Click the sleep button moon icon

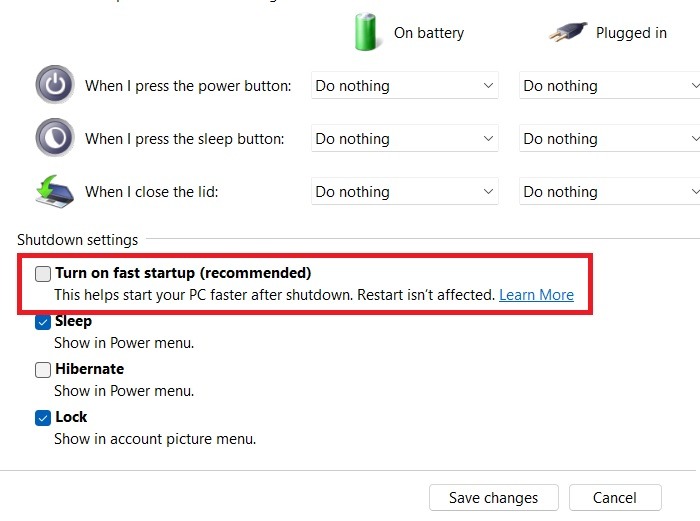[x=55, y=138]
